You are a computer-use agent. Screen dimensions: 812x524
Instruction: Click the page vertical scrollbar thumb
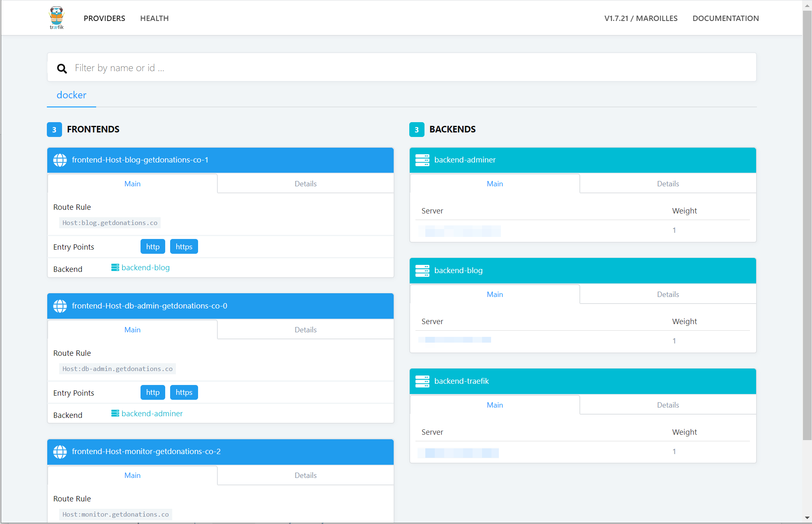(807, 225)
